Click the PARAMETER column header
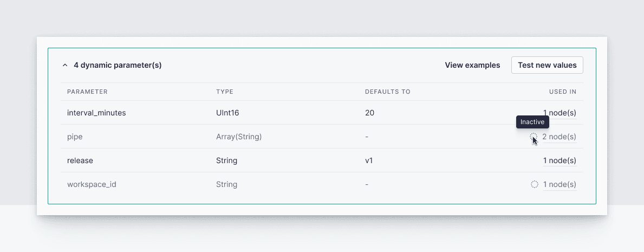644x252 pixels. (x=87, y=92)
